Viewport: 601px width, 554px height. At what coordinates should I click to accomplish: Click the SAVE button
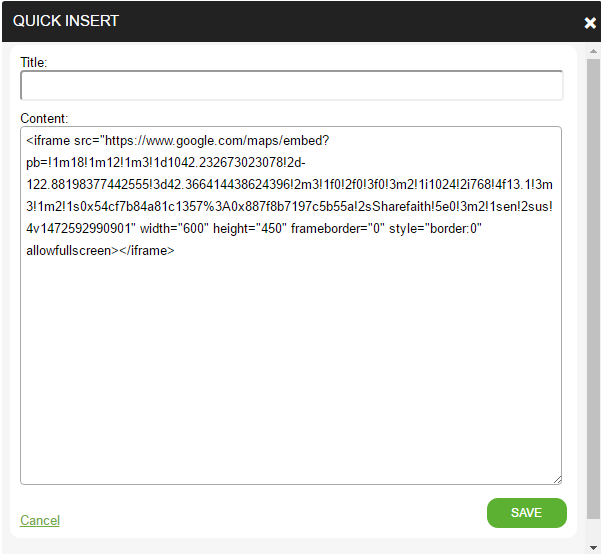526,513
